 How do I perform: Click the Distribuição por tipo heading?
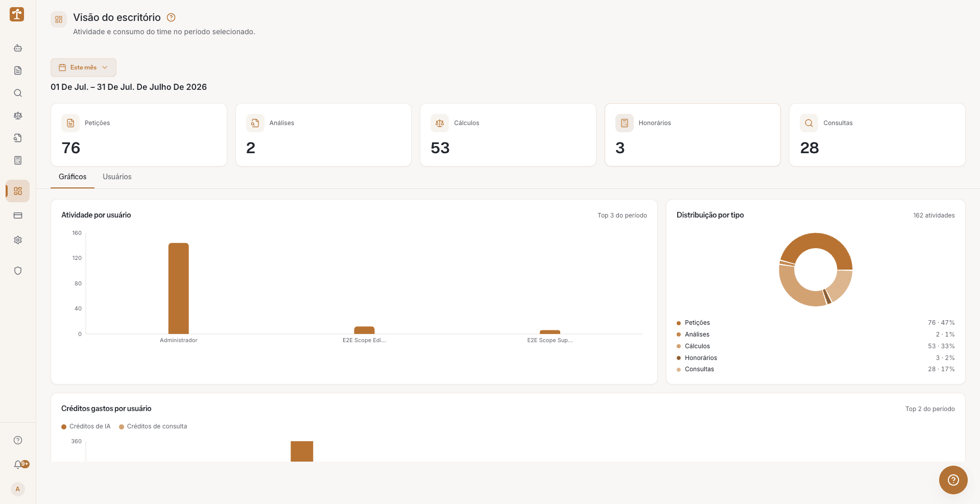[710, 215]
